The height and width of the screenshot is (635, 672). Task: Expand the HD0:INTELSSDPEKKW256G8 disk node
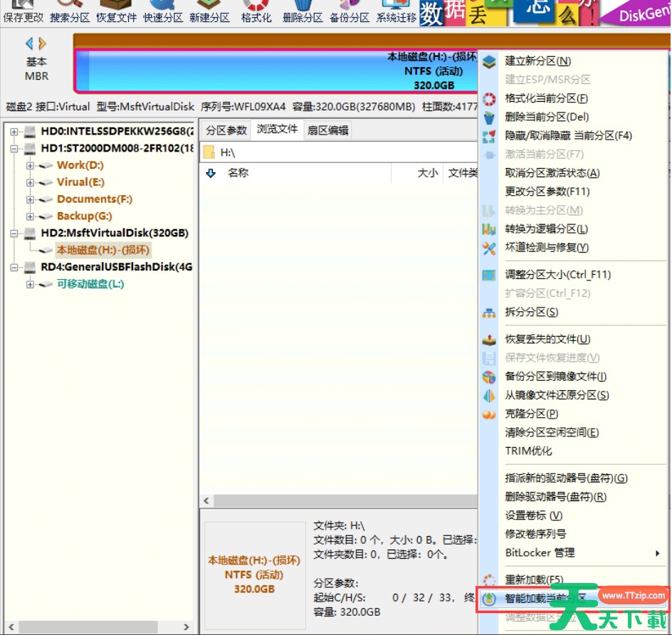14,132
